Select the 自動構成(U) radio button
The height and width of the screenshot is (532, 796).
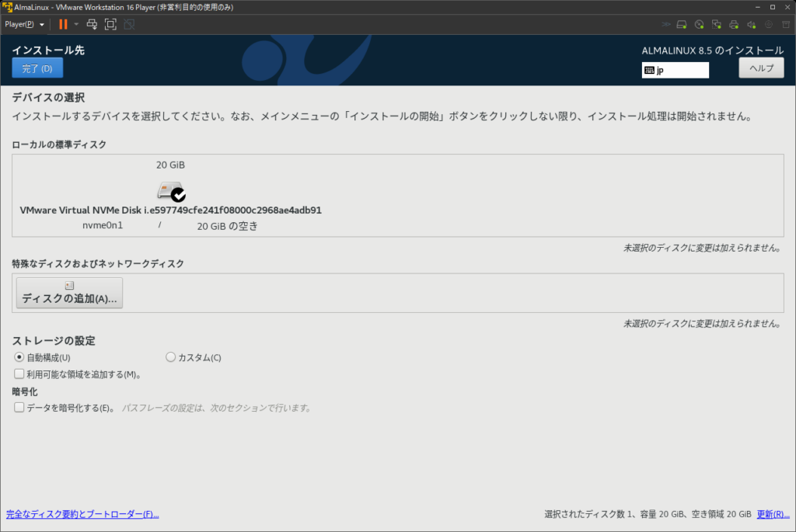tap(19, 357)
